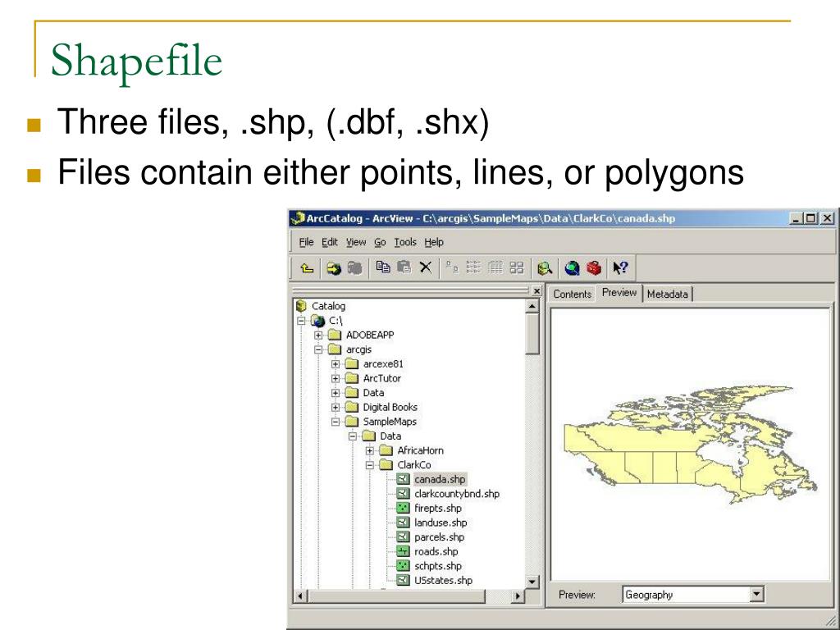The image size is (840, 630).
Task: Select USstates.shp in the tree
Action: pos(443,580)
